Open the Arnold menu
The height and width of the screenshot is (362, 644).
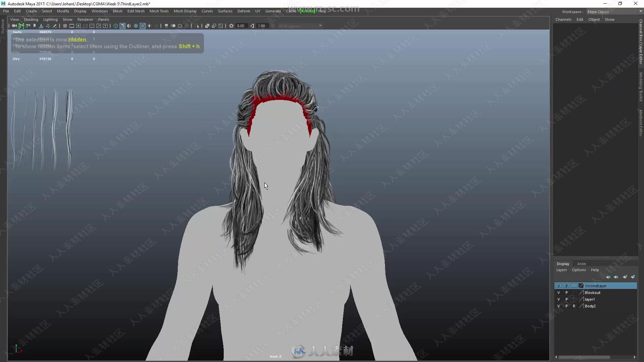(307, 11)
